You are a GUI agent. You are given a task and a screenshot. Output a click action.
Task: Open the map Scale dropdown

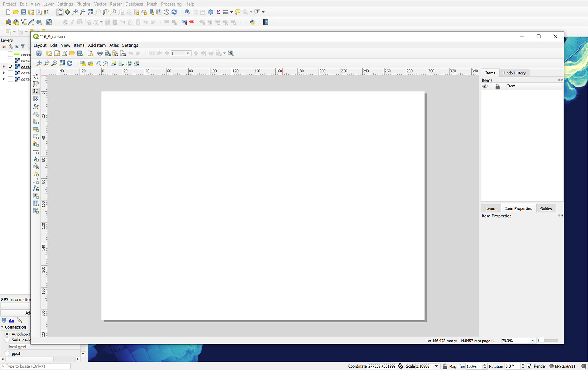tap(436, 366)
